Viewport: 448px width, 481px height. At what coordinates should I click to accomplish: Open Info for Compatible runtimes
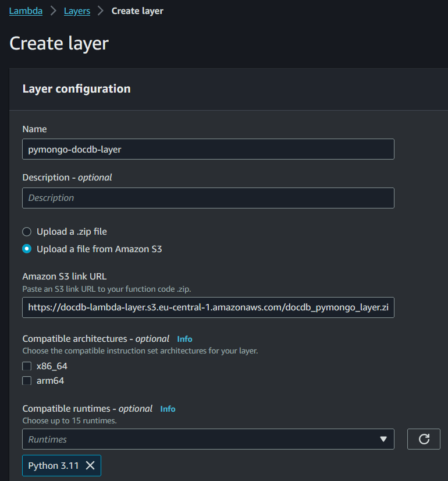168,409
